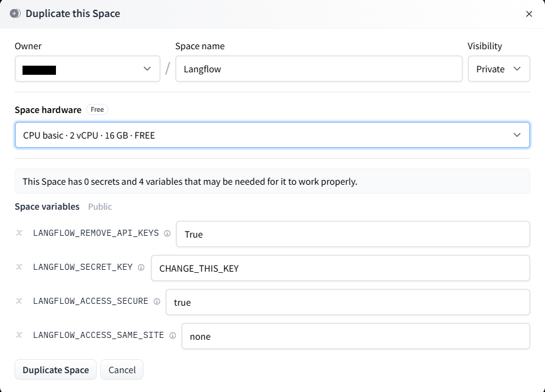This screenshot has width=545, height=392.
Task: Open the Owner dropdown
Action: (x=87, y=69)
